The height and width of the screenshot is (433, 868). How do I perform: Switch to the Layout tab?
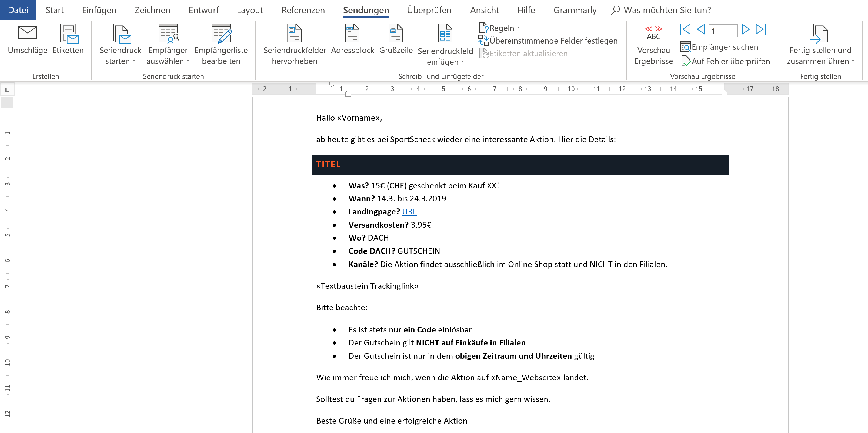coord(250,10)
